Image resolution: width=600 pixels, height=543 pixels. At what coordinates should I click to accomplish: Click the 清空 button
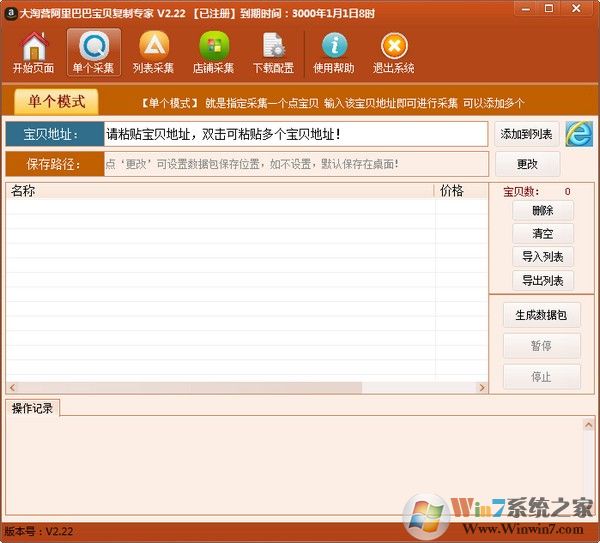point(543,233)
